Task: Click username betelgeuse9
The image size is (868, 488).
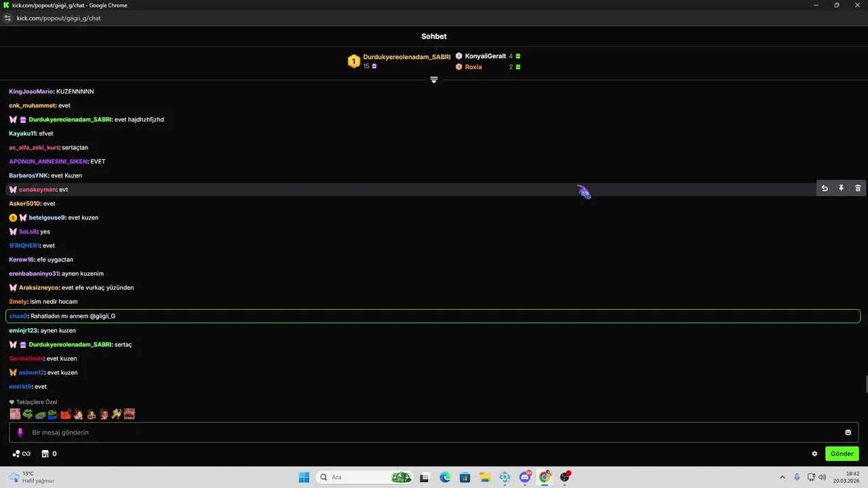Action: point(47,218)
